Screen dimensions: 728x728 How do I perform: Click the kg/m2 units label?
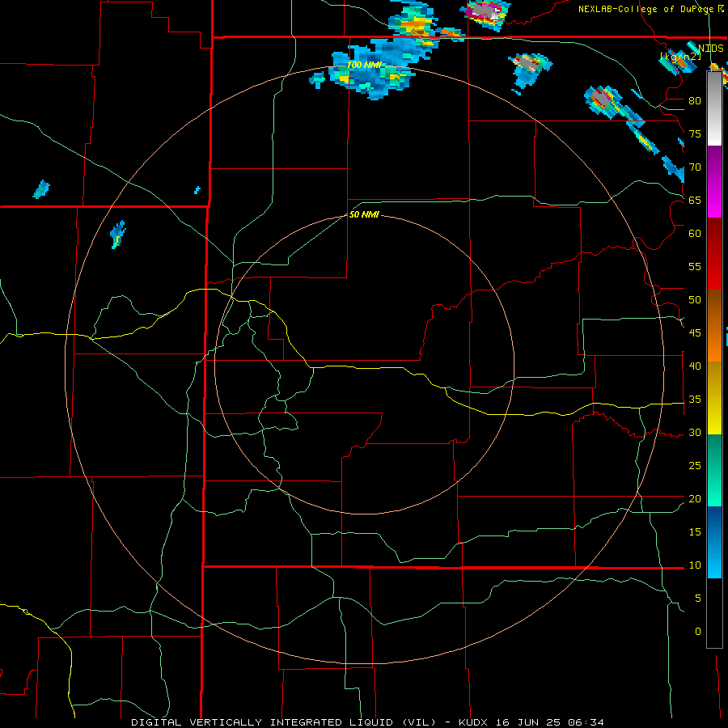[680, 57]
